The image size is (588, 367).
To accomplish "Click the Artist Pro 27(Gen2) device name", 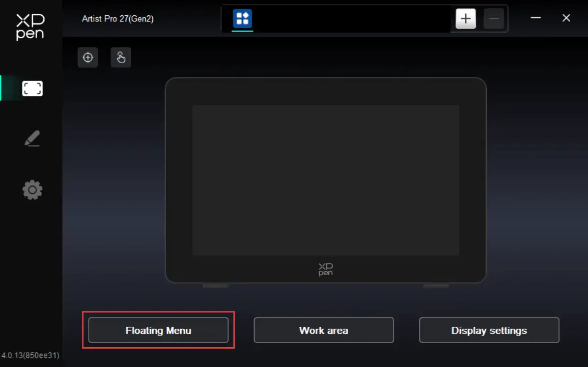I will click(x=118, y=19).
